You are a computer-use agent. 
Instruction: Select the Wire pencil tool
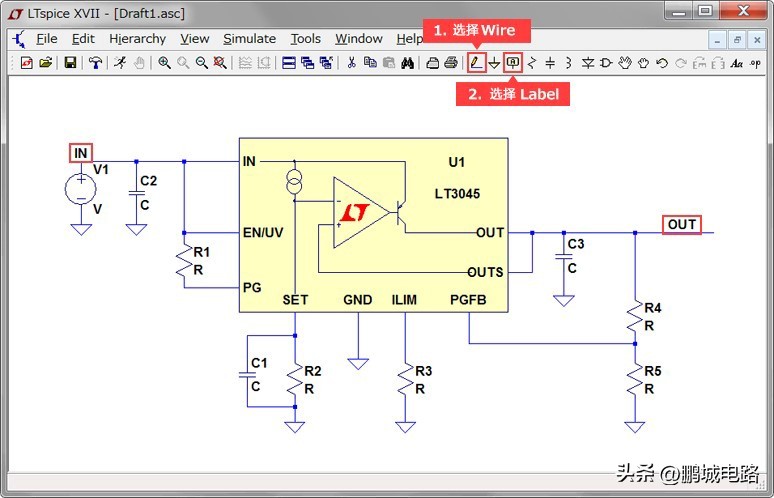(x=476, y=63)
